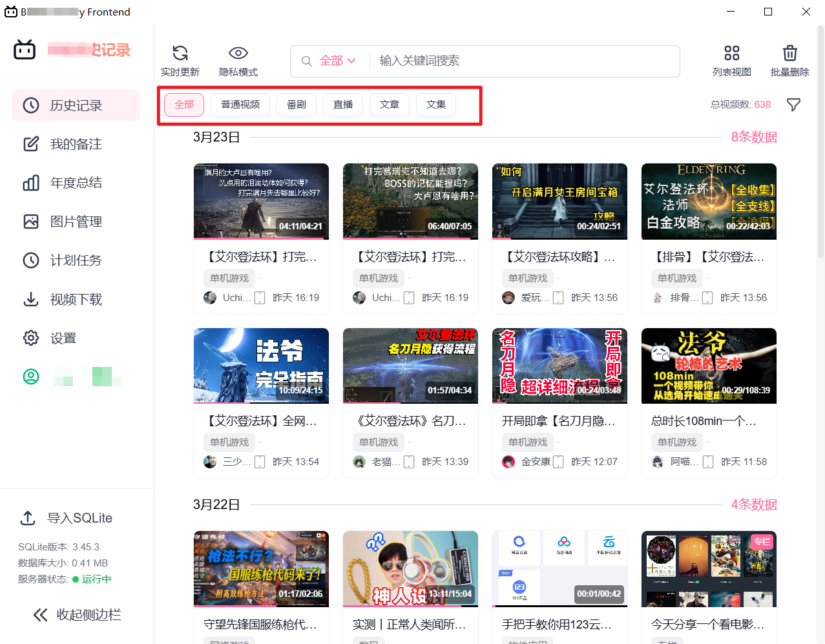Click uploader avatar next to 阿喵…

pyautogui.click(x=658, y=462)
